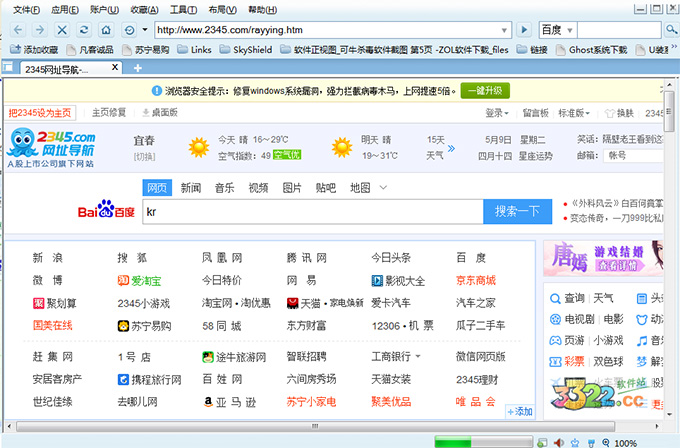This screenshot has height=448, width=680.
Task: Go to the browser Home page icon
Action: (107, 30)
